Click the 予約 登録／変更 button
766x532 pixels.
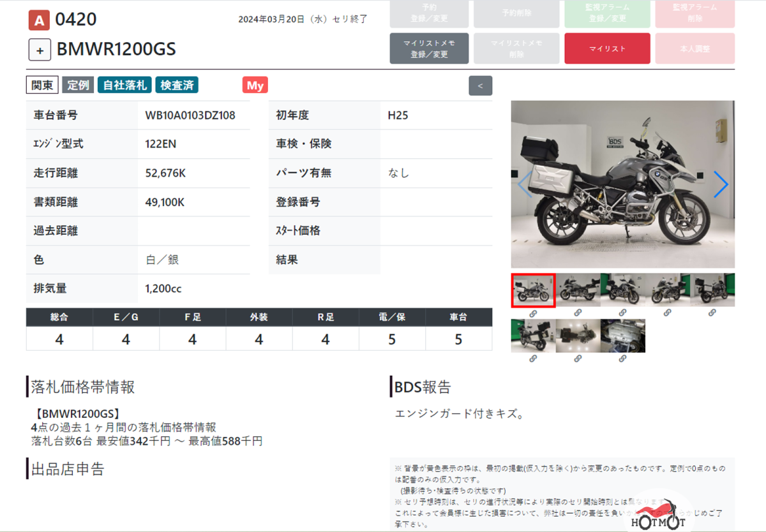pyautogui.click(x=429, y=13)
